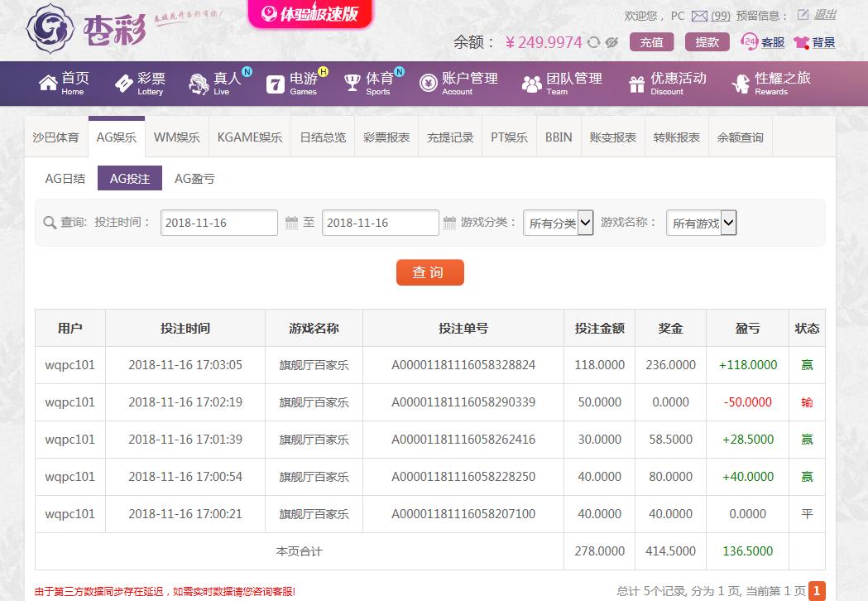Viewport: 868px width, 601px height.
Task: Select bet number A00001181116058328824
Action: (x=463, y=365)
